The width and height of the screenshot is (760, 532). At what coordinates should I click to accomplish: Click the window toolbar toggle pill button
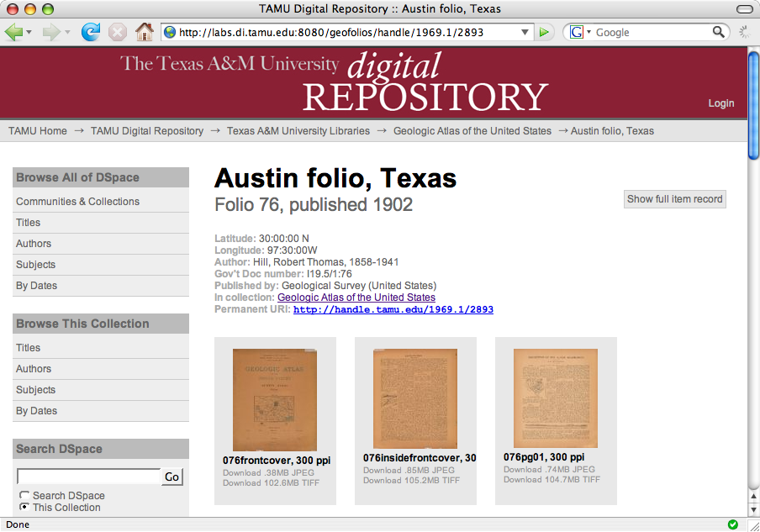point(744,9)
